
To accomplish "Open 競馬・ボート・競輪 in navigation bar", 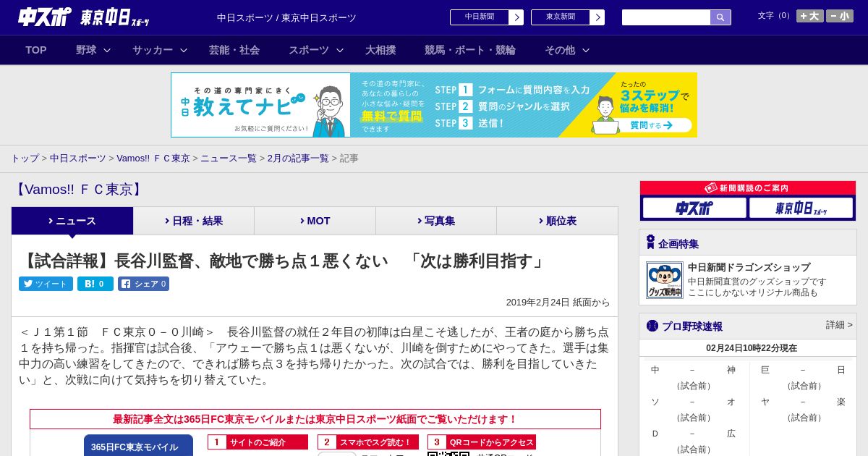I will [x=470, y=50].
